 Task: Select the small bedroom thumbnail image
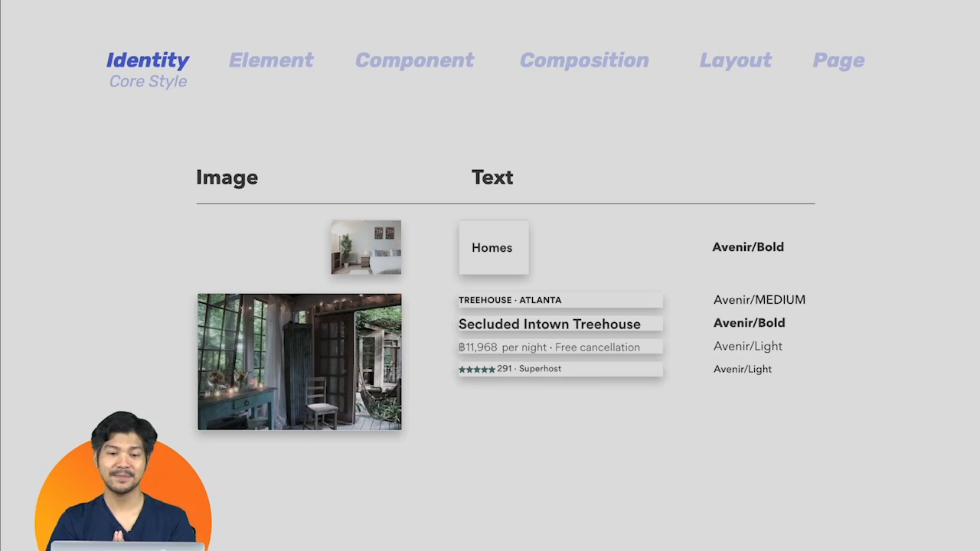pos(365,246)
